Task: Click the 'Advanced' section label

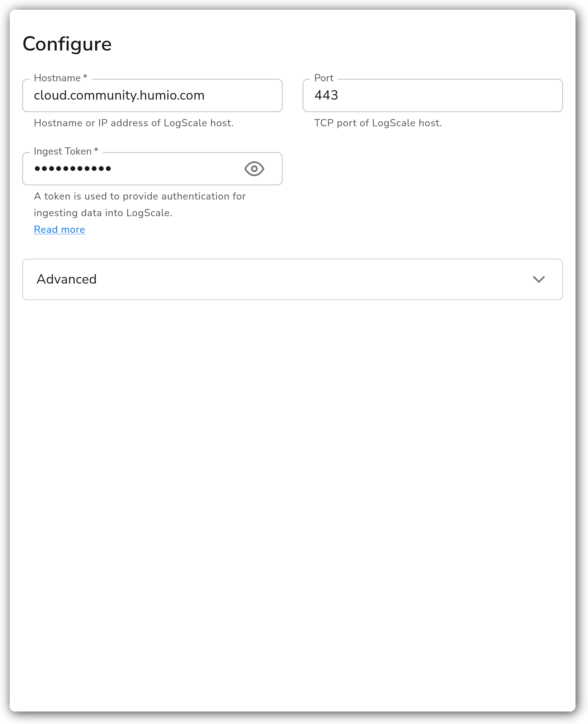Action: [66, 279]
